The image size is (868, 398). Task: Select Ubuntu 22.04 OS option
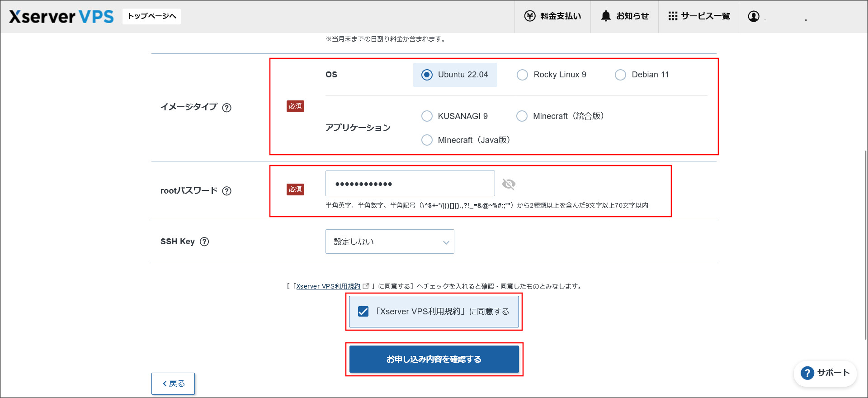[455, 75]
